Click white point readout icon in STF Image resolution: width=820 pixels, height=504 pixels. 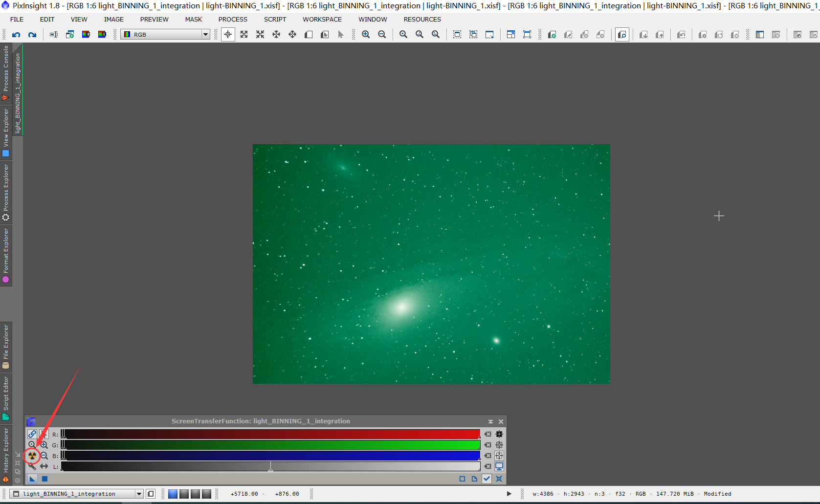pos(499,456)
